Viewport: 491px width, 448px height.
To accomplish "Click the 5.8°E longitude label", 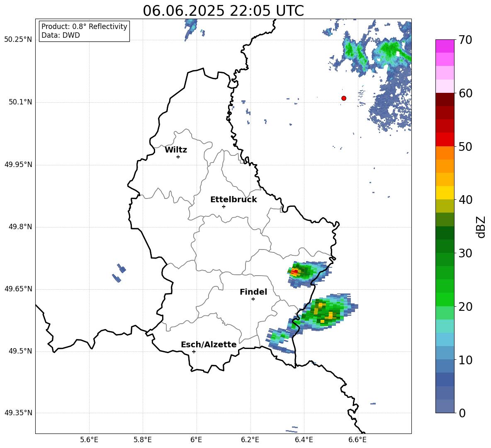I will 143,440.
